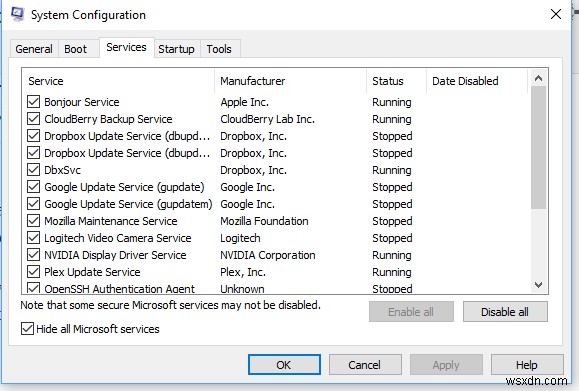
Task: Click the Enable all button
Action: click(x=411, y=312)
